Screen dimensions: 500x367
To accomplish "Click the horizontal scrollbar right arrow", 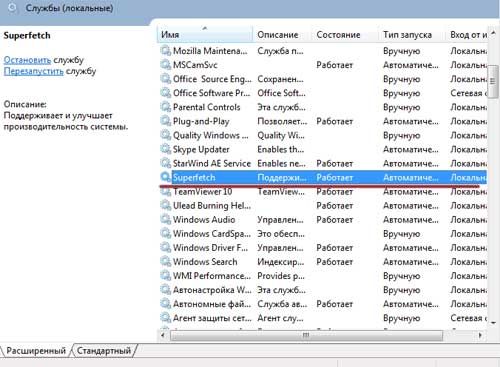I will pos(480,335).
